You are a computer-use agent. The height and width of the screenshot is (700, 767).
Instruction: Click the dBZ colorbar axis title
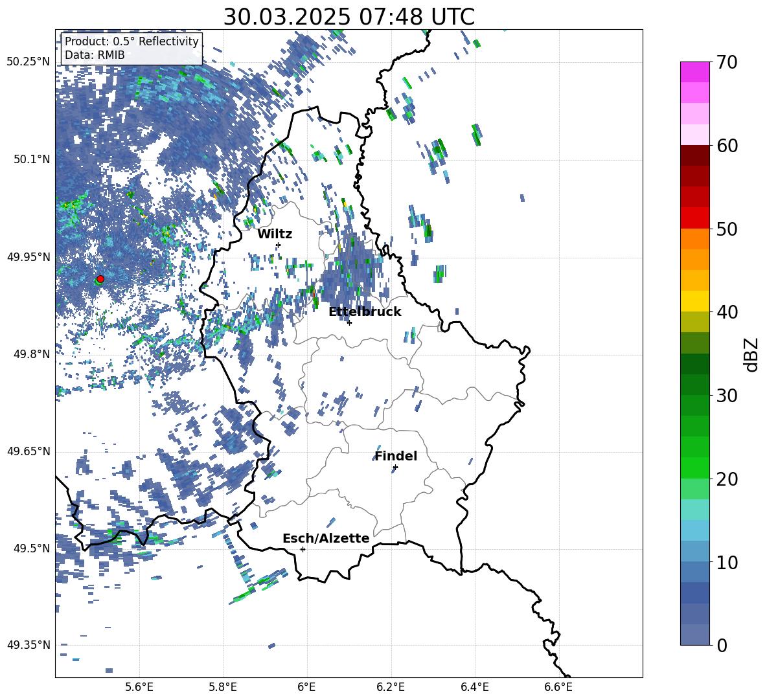tap(752, 354)
